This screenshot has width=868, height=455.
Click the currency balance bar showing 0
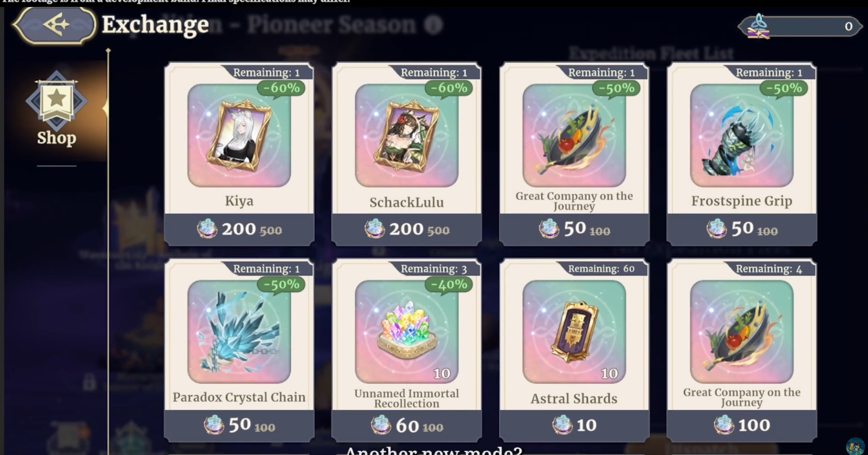[x=800, y=27]
